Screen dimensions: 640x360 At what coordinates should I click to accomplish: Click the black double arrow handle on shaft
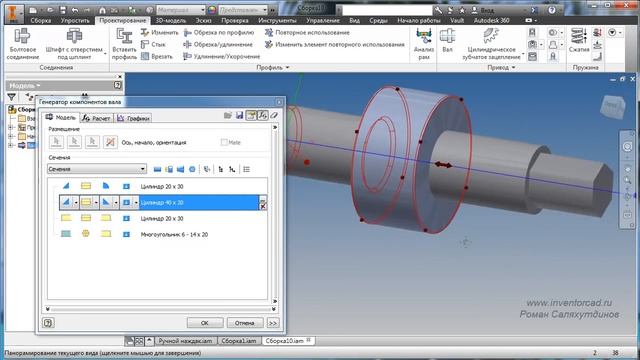[x=443, y=164]
